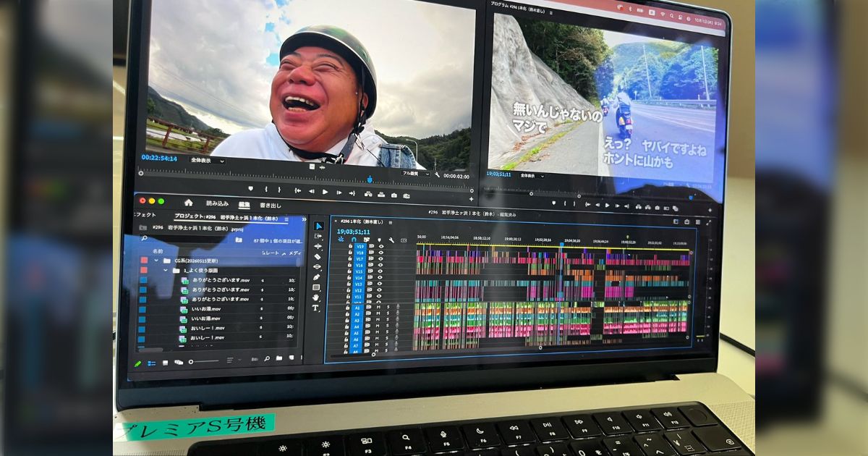Open sort icons dropdown in Project panel
The width and height of the screenshot is (868, 456).
[231, 360]
